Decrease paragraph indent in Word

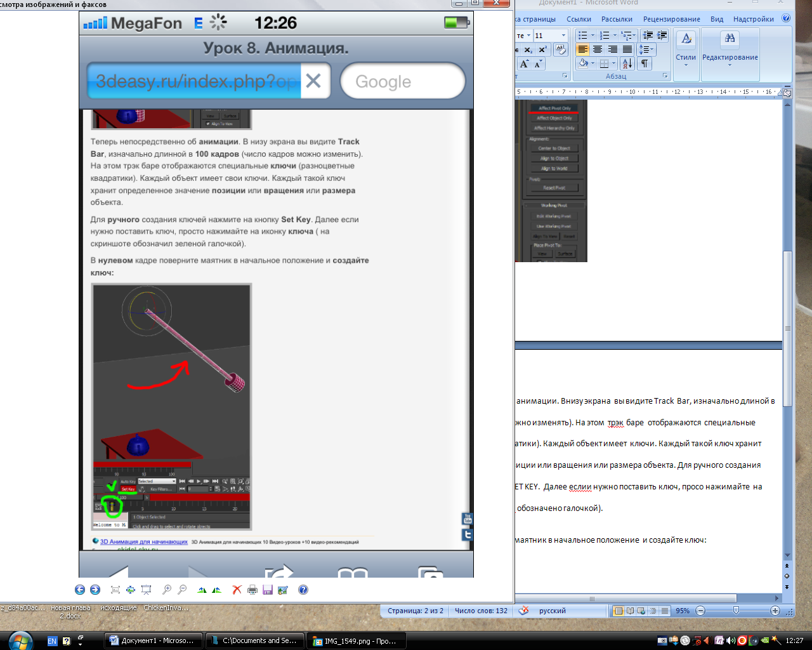(x=648, y=36)
